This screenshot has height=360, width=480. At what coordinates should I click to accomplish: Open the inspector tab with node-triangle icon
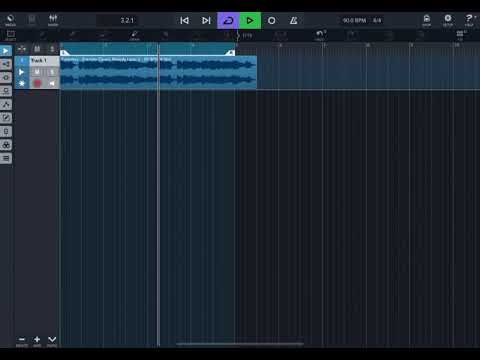[x=6, y=105]
